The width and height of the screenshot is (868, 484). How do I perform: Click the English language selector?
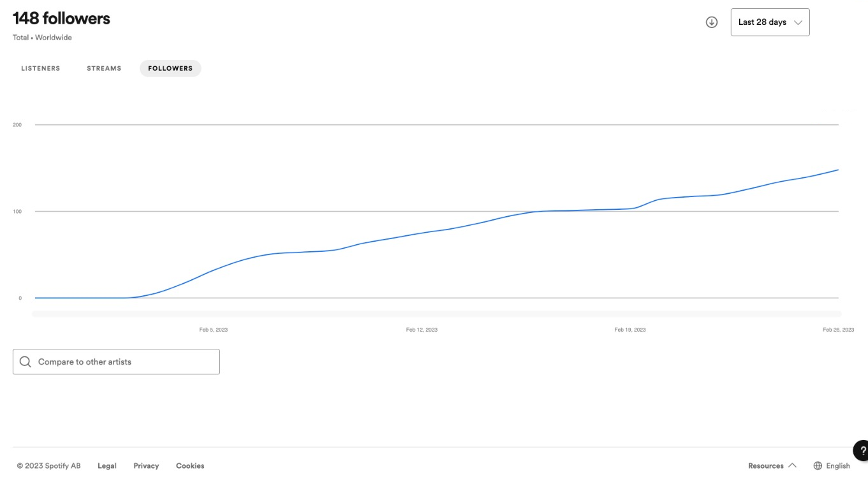pos(838,466)
